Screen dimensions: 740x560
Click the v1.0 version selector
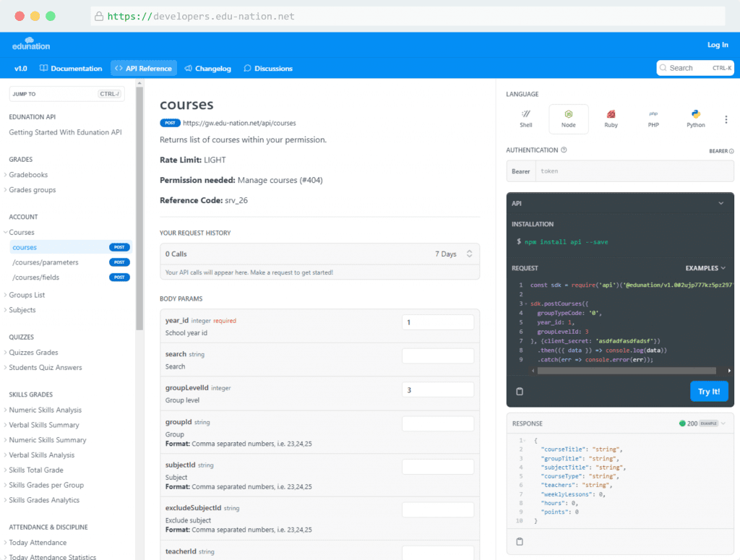[21, 69]
